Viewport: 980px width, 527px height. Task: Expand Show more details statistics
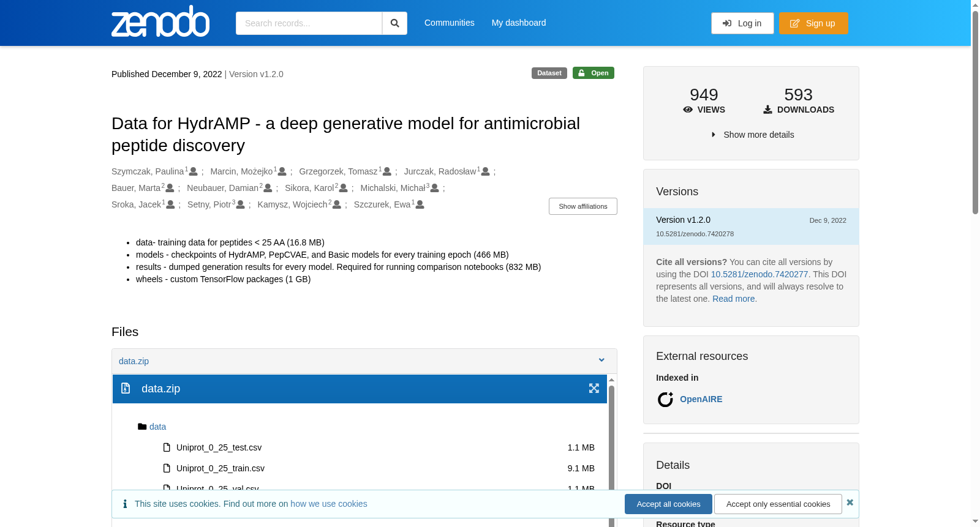(752, 135)
